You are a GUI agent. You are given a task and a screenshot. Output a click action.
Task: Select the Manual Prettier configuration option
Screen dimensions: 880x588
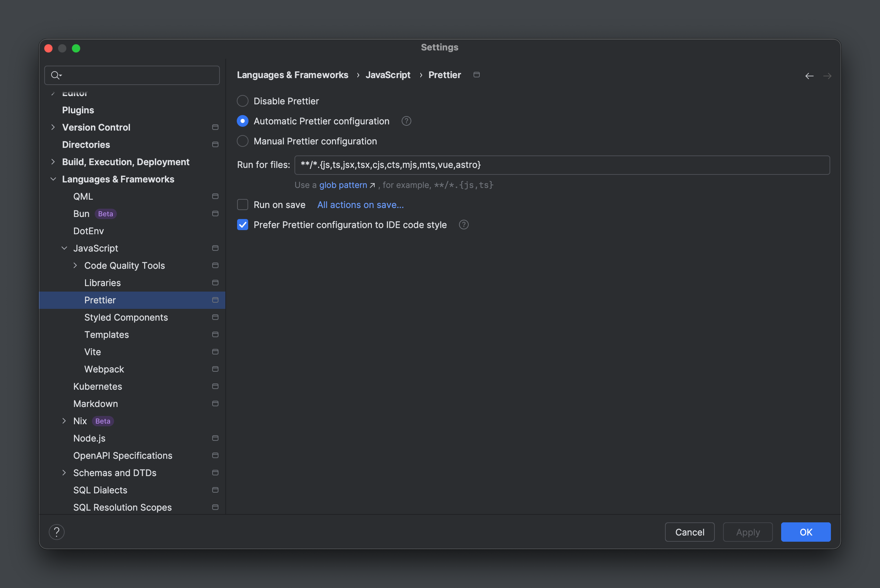click(242, 141)
